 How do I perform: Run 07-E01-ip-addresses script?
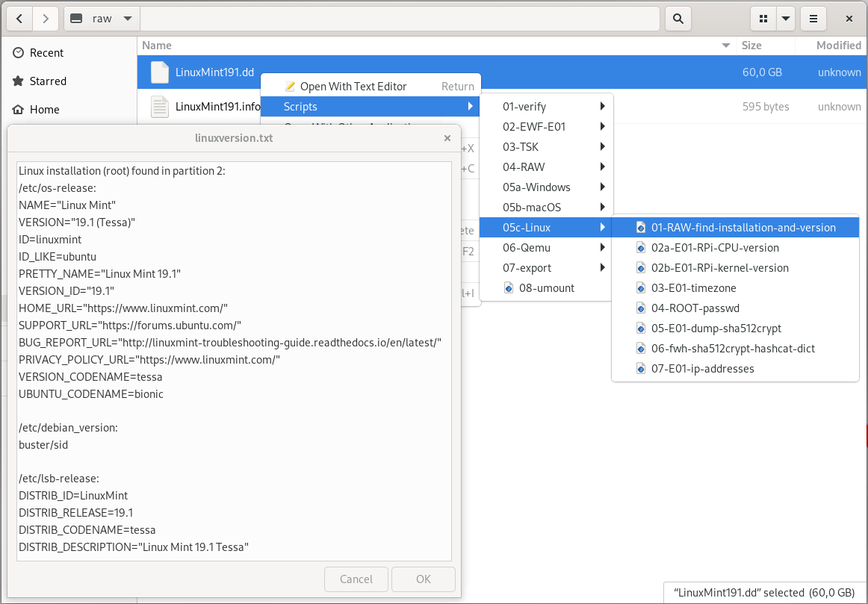click(x=735, y=368)
